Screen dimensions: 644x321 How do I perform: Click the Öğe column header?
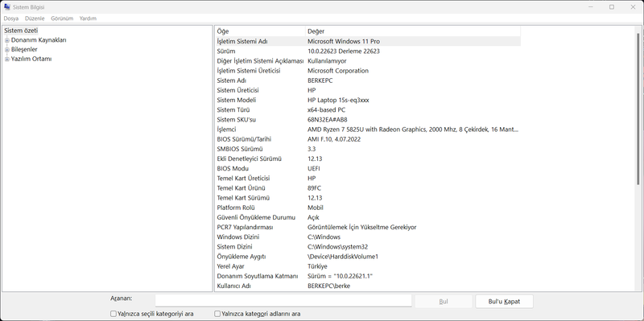pyautogui.click(x=260, y=31)
